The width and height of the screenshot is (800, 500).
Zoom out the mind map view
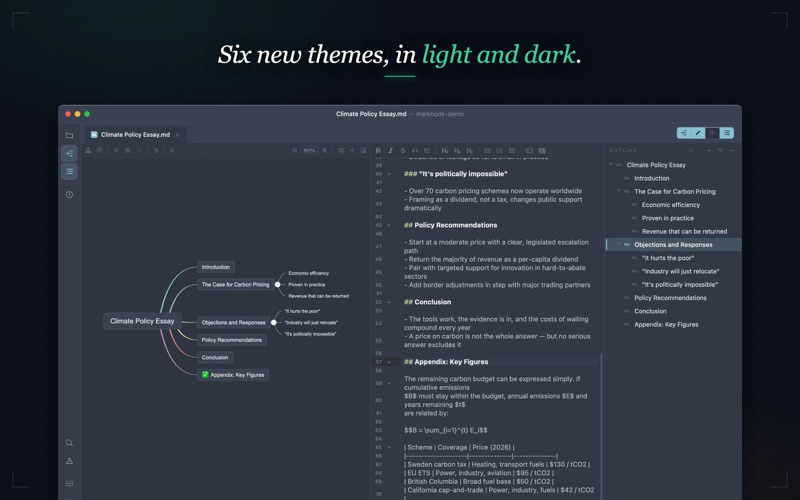coord(295,151)
